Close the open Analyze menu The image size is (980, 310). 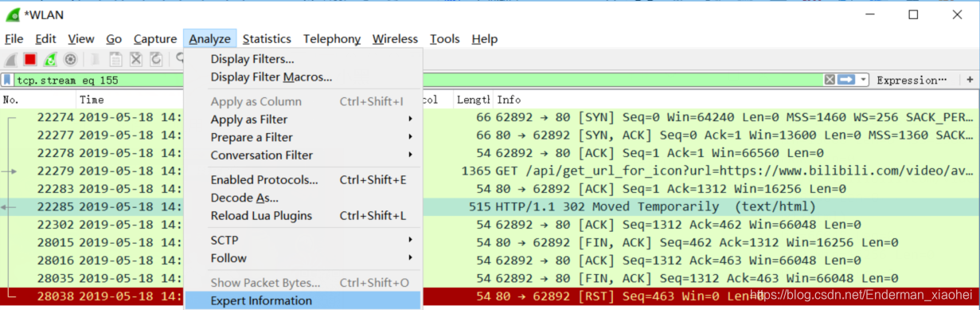tap(210, 38)
